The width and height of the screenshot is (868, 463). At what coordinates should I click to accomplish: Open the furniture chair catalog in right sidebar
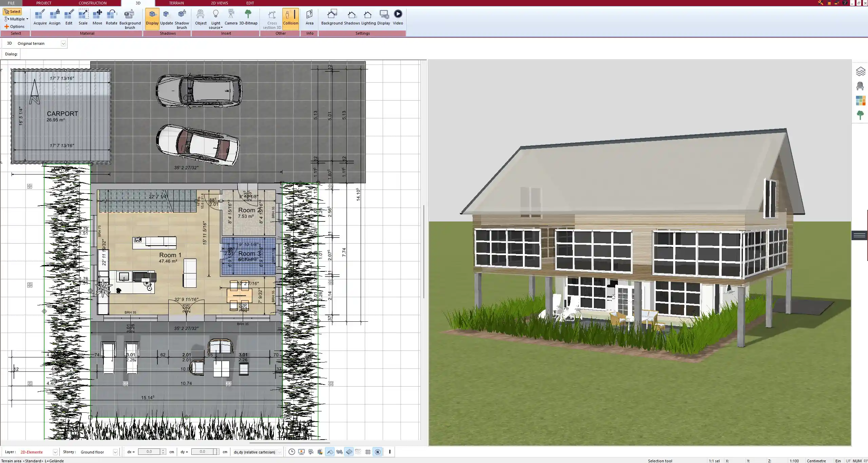pyautogui.click(x=860, y=86)
